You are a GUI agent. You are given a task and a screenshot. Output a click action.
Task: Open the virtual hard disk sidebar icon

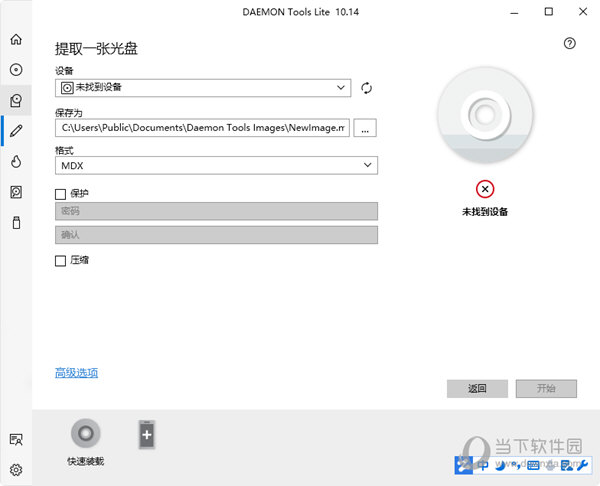16,192
